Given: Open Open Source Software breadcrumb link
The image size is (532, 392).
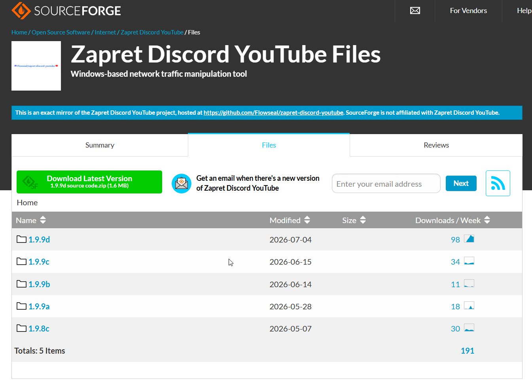Looking at the screenshot, I should pos(61,32).
